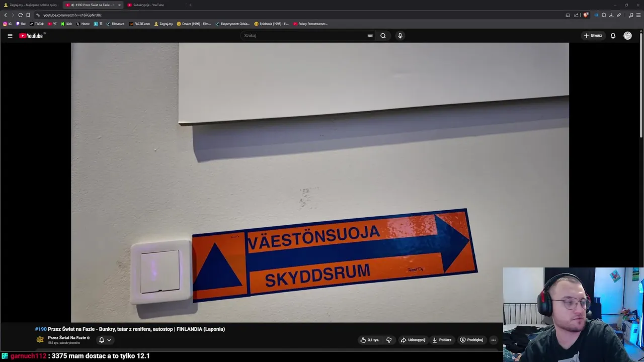Bookmark this page icon
Screen dimensions: 644x362
point(28,15)
